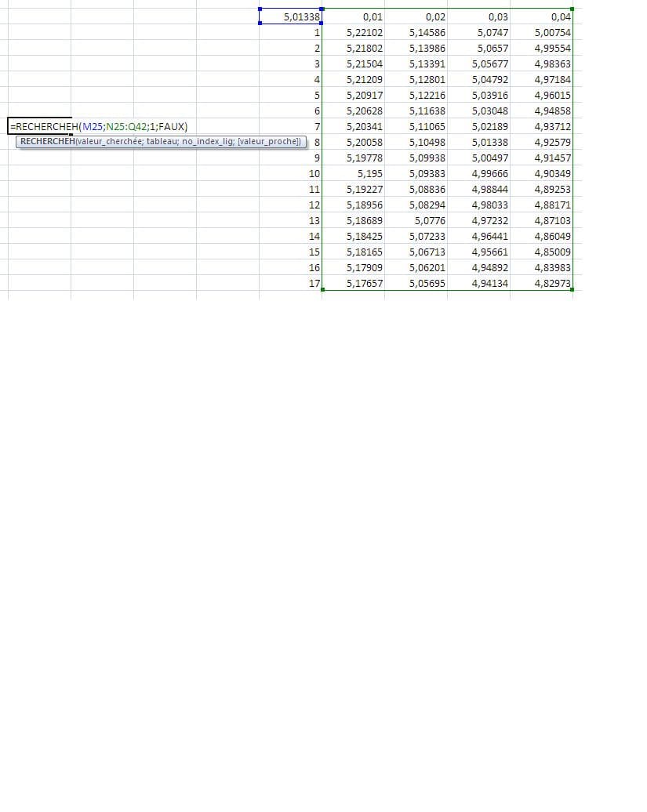Click tableau argument in function tooltip
Screen dimensions: 647x812
161,141
